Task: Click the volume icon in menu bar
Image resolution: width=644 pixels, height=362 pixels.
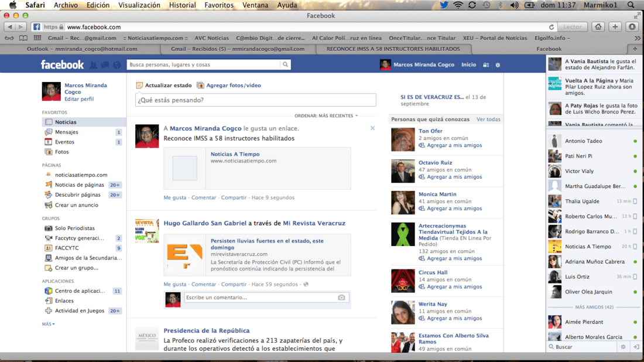Action: click(x=514, y=5)
